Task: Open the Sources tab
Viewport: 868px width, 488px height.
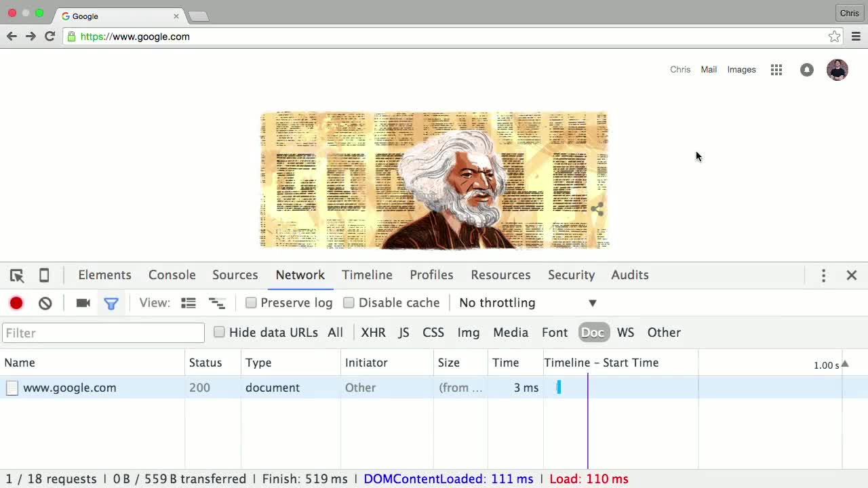Action: [x=235, y=275]
